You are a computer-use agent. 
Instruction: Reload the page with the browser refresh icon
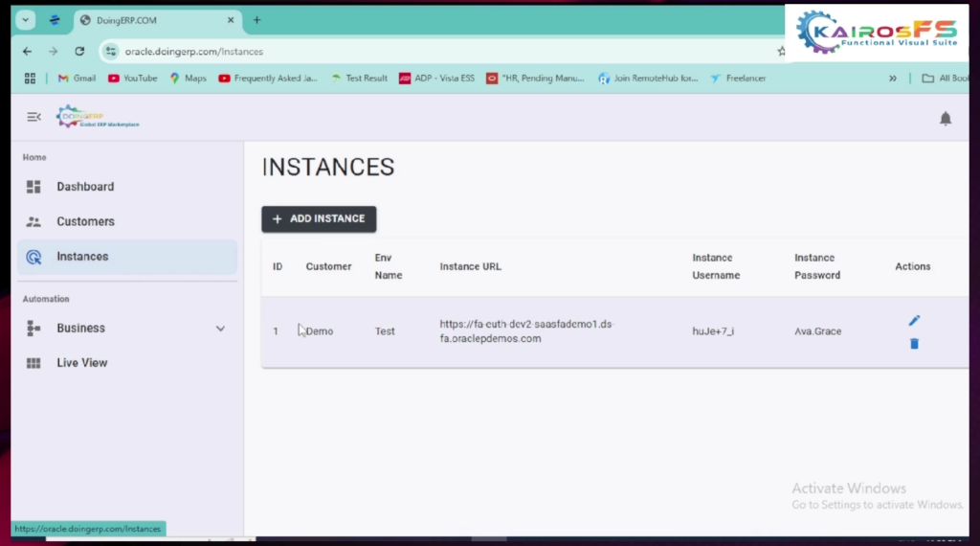pos(79,52)
